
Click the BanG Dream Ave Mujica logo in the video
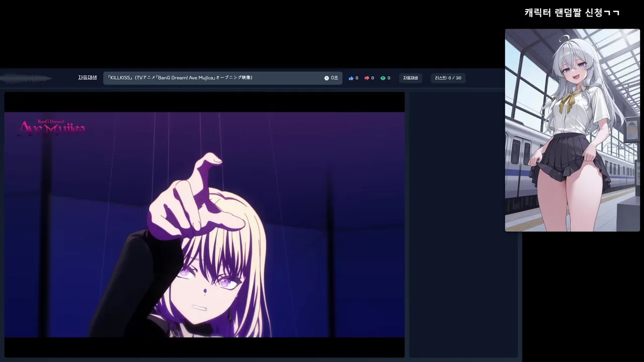tap(52, 127)
